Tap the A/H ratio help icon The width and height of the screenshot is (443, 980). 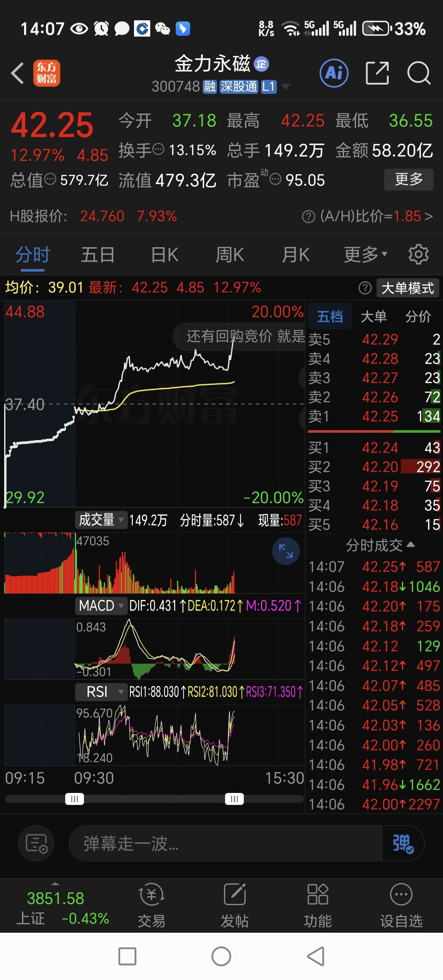(308, 217)
